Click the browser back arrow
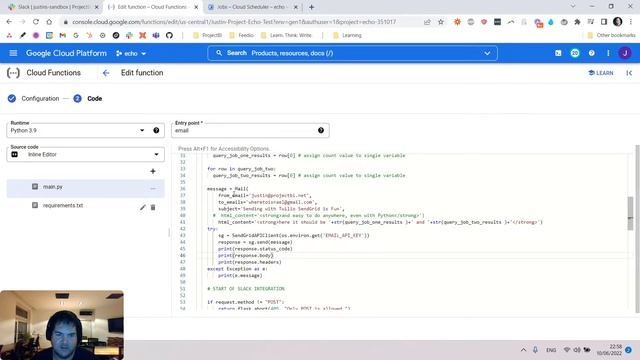The height and width of the screenshot is (360, 640). tap(9, 22)
